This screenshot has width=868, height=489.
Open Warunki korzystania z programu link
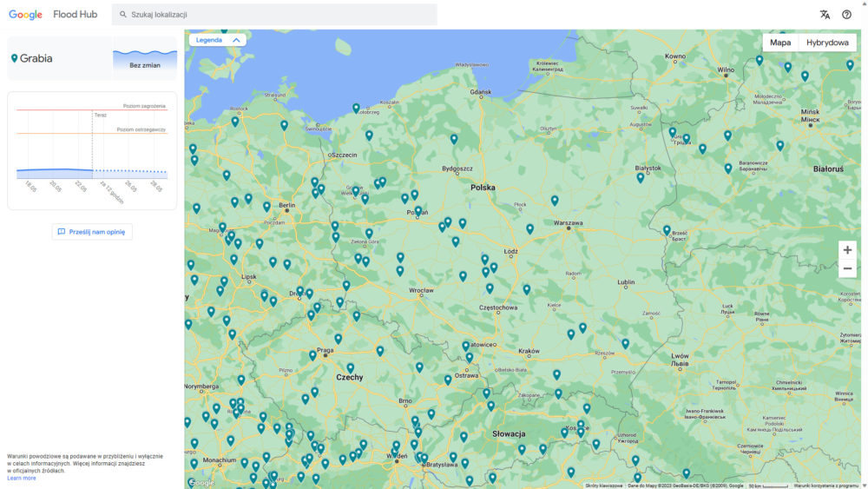[826, 486]
